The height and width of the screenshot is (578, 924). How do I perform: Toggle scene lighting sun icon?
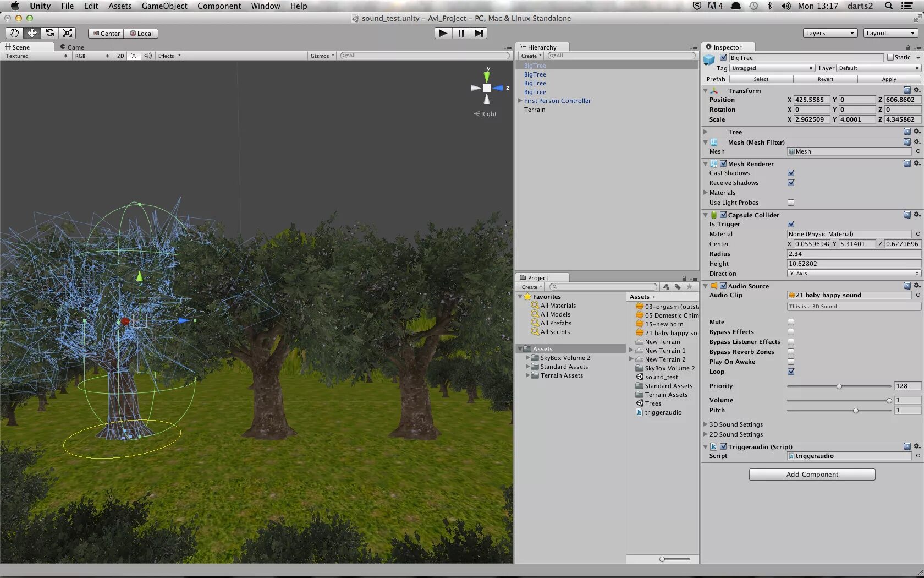(x=134, y=56)
